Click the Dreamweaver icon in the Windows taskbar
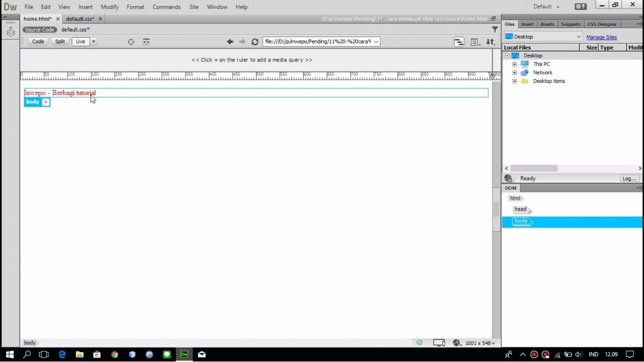Screen dimensions: 644x362 point(184,354)
